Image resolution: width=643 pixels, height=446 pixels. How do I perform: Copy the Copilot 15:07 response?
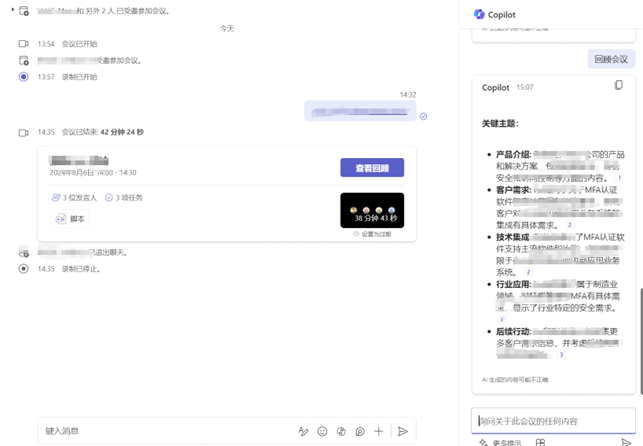(x=618, y=85)
